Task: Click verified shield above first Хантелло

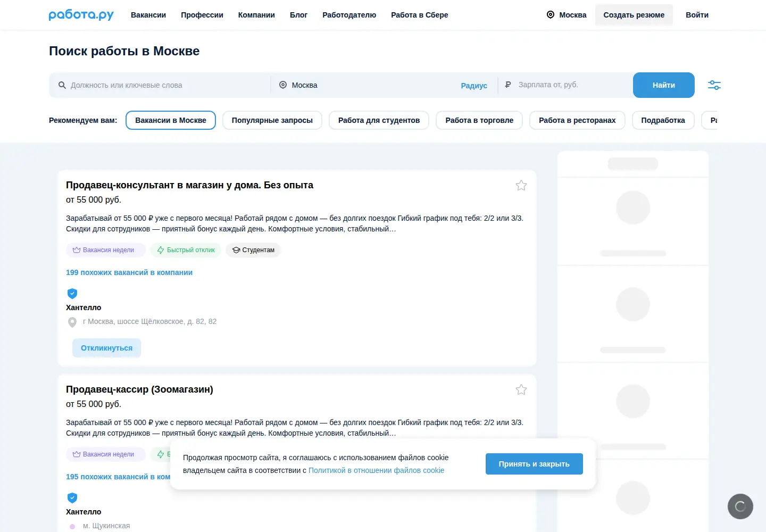Action: [x=72, y=293]
